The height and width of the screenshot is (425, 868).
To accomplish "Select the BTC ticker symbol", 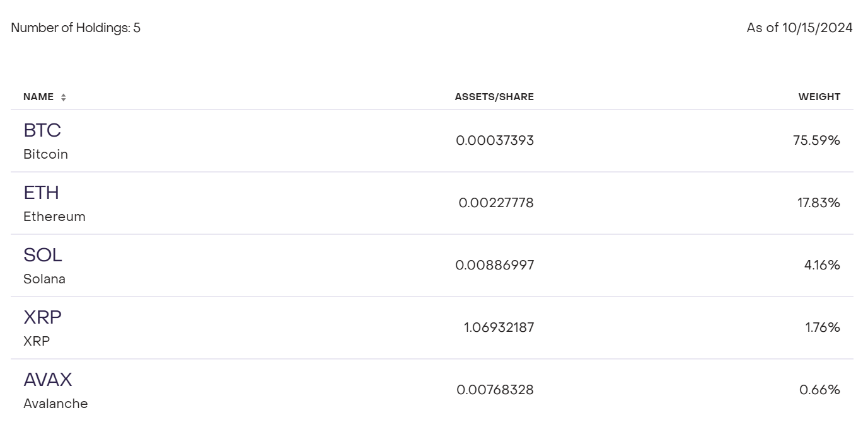I will pyautogui.click(x=42, y=130).
